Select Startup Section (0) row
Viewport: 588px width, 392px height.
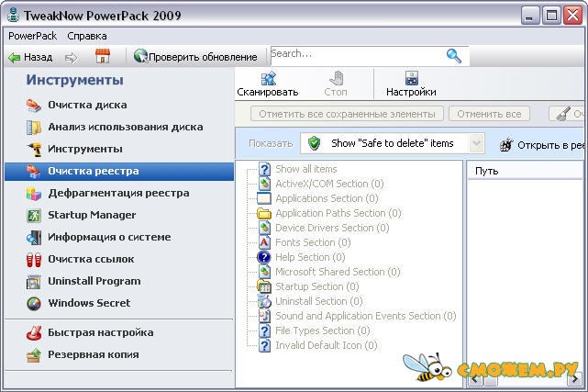(x=316, y=286)
